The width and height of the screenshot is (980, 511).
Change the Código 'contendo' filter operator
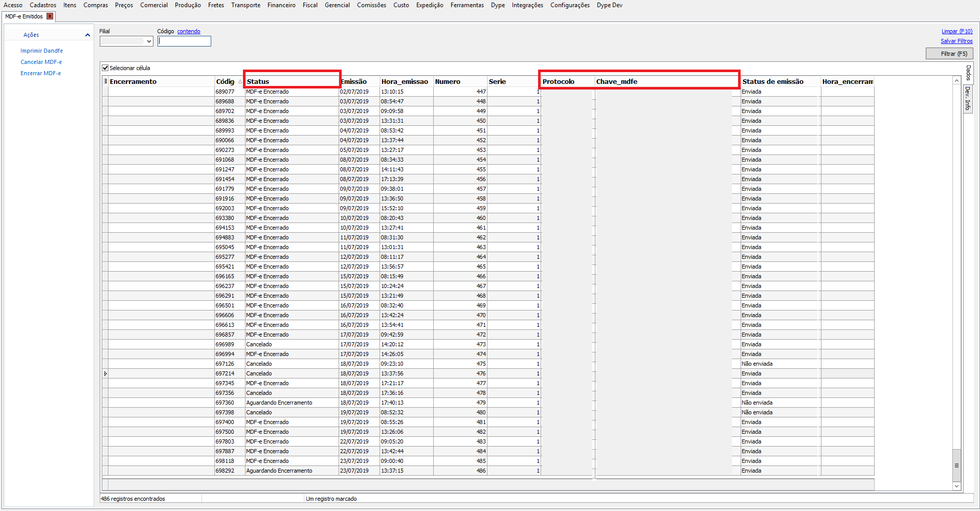click(x=189, y=31)
